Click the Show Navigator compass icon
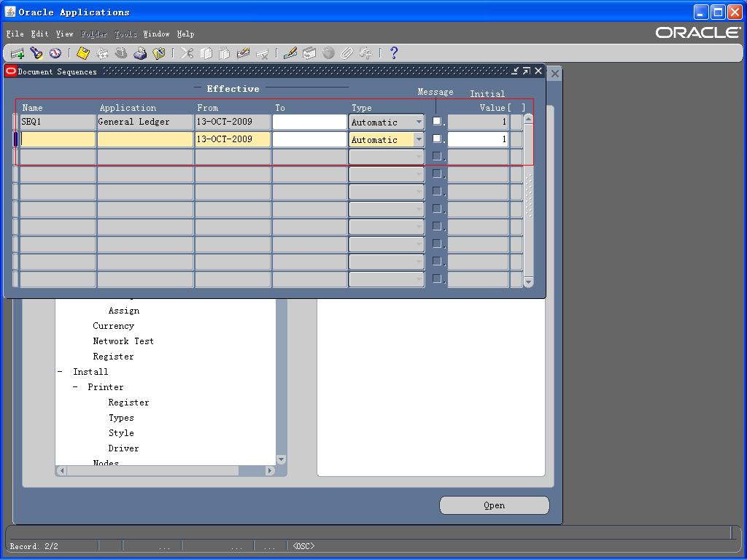 click(55, 53)
